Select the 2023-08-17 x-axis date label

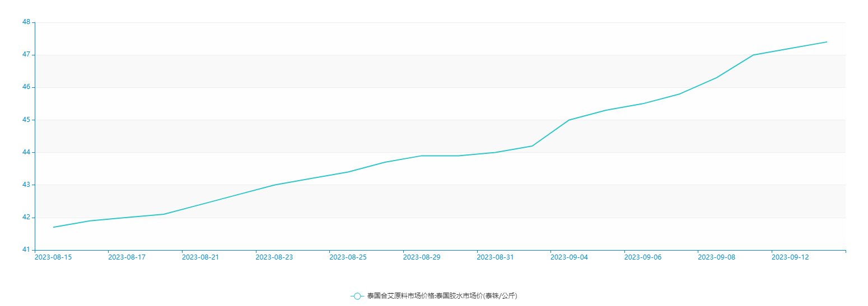[127, 257]
